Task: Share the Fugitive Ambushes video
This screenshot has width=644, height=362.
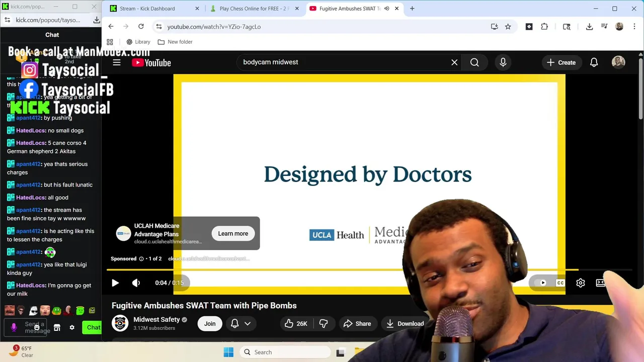Action: pos(357,323)
